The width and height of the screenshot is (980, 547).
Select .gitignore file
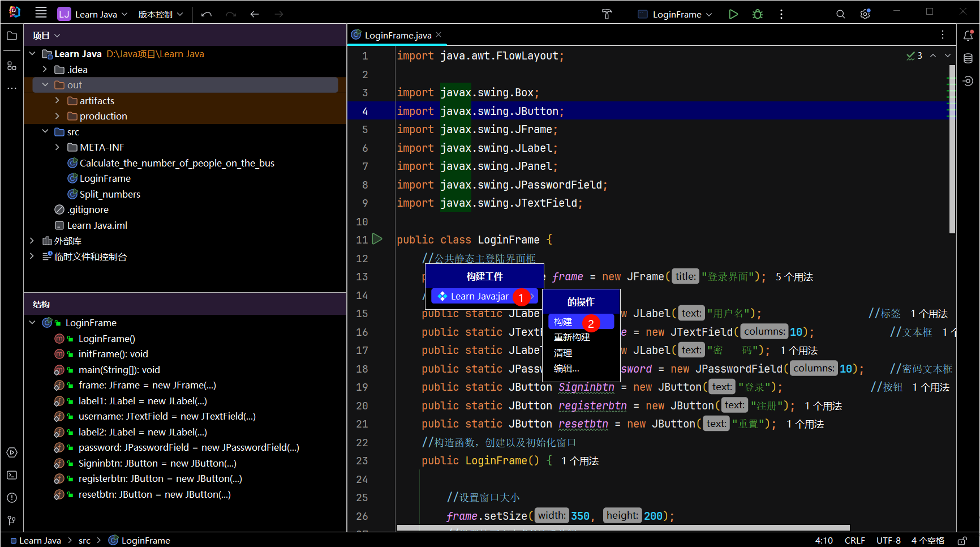click(88, 210)
